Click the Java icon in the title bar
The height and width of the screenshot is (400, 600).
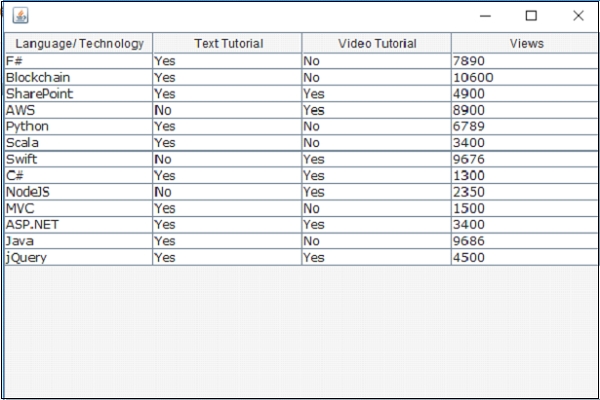click(20, 16)
